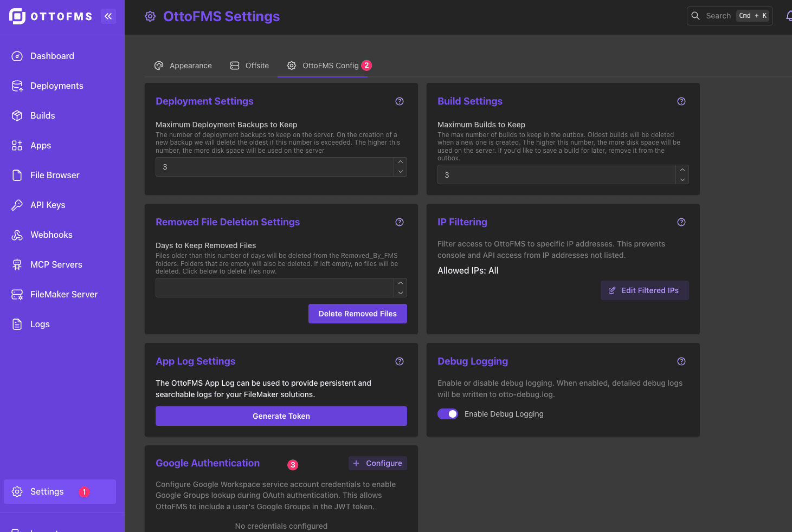
Task: Open the Logs panel
Action: (40, 324)
